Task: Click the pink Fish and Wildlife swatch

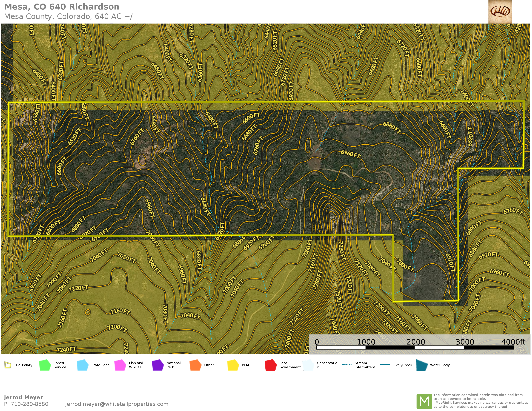Action: point(120,365)
